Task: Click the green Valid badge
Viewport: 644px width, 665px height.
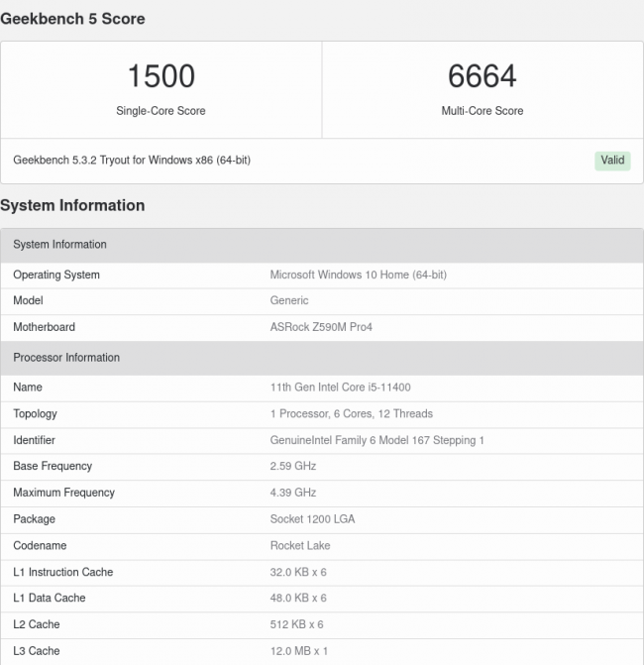Action: coord(612,161)
